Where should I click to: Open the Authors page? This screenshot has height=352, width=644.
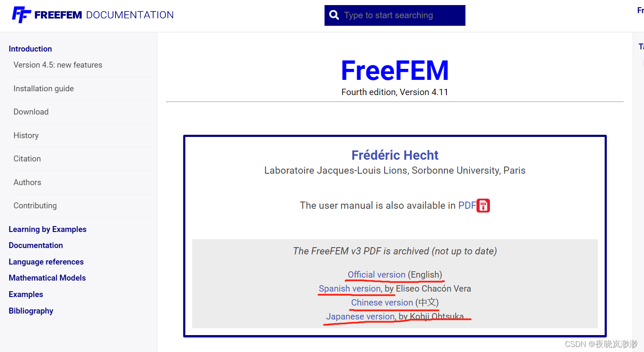pyautogui.click(x=27, y=182)
